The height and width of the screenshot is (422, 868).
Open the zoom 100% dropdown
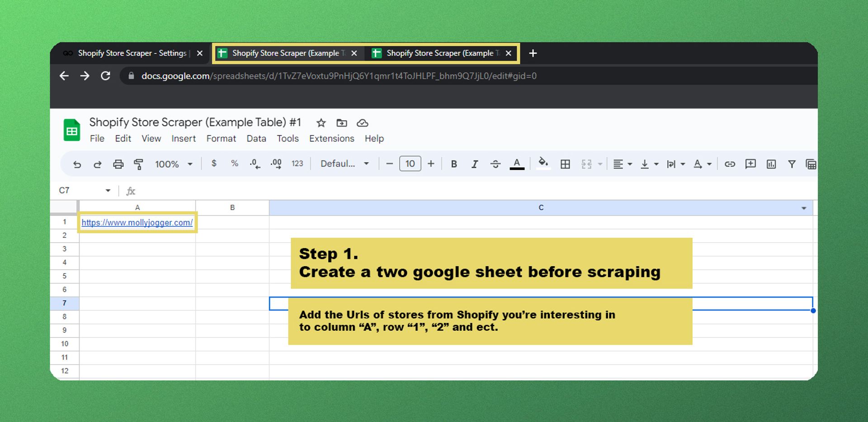click(174, 164)
